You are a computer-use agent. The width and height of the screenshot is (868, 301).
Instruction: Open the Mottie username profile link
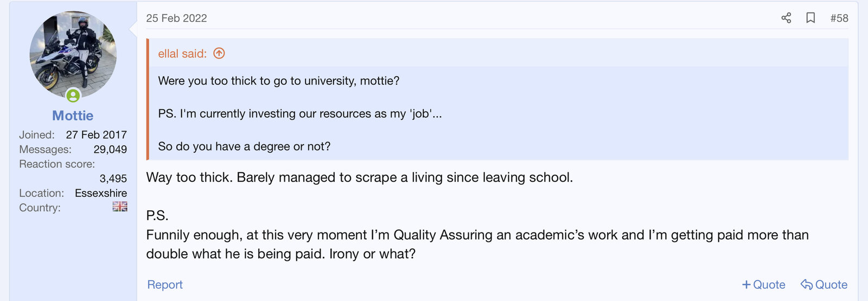click(x=73, y=116)
